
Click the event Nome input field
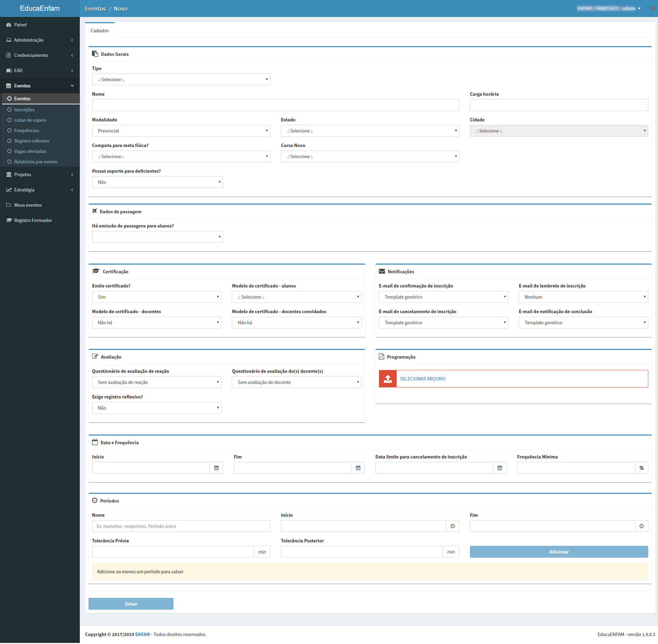(x=276, y=105)
